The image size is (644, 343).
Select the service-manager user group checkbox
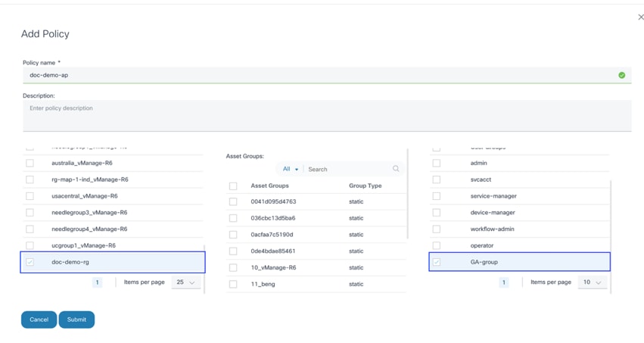437,196
